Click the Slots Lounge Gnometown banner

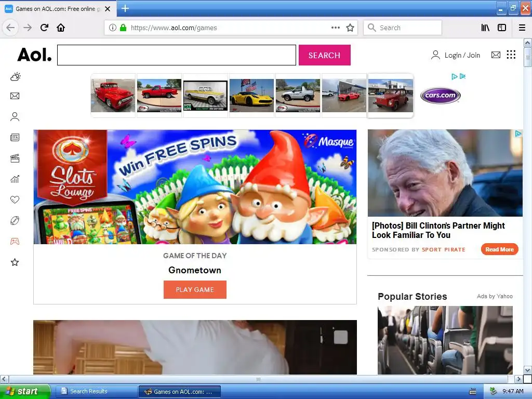195,187
